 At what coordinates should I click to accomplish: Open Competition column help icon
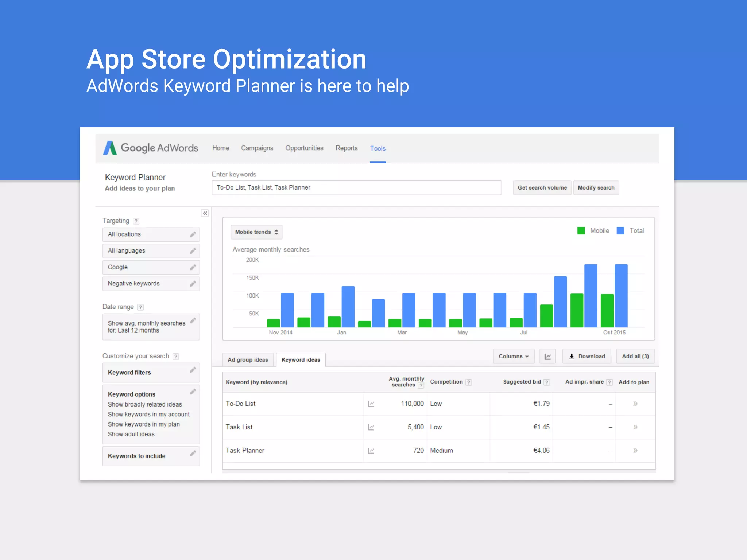tap(469, 382)
